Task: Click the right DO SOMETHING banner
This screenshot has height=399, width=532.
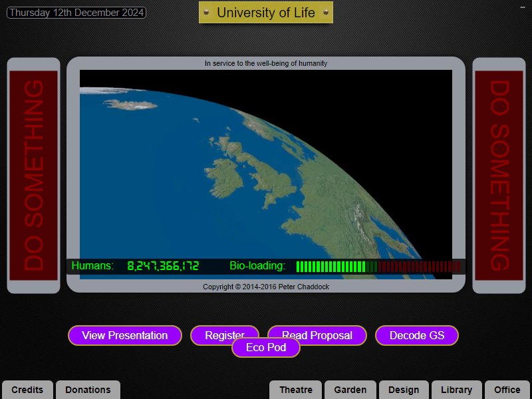Action: pyautogui.click(x=499, y=176)
